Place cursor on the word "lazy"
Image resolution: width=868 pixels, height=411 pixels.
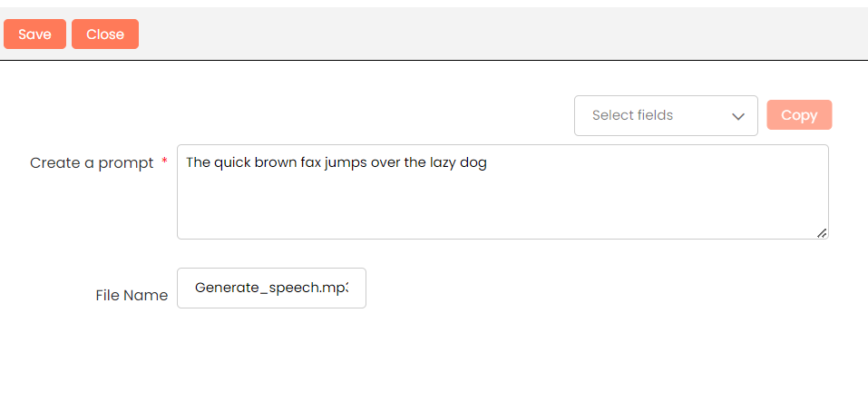444,163
